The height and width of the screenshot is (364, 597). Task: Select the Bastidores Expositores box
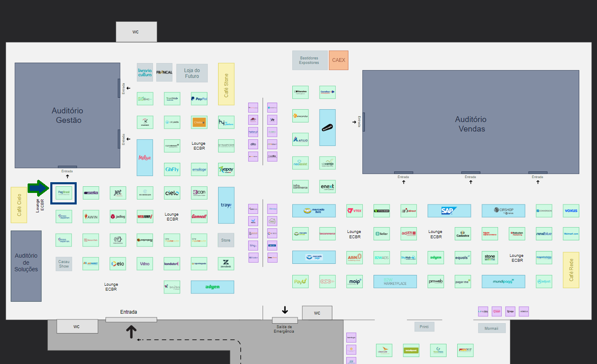(x=310, y=60)
